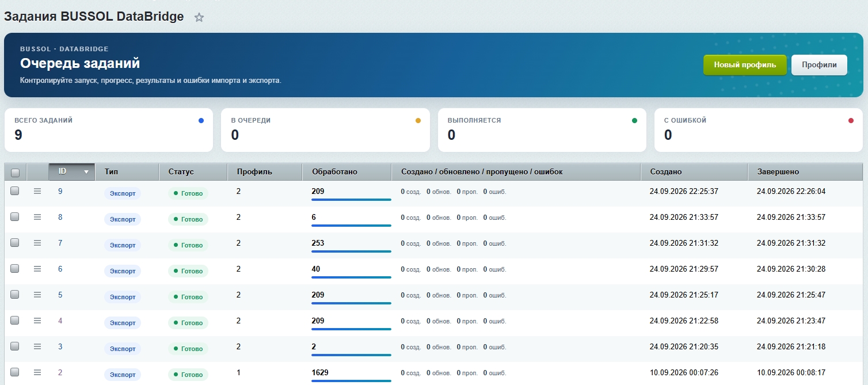Screen dimensions: 868x385
Task: Open row actions menu for task 2
Action: pos(37,372)
